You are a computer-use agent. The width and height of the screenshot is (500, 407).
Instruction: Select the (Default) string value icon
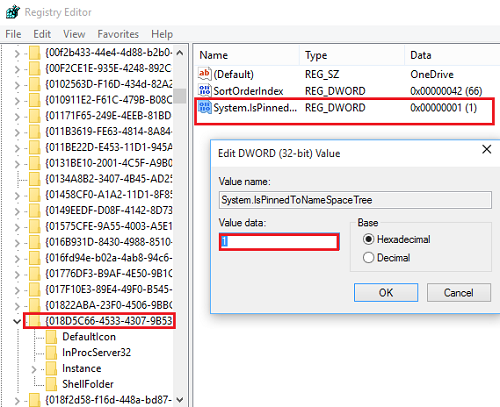[204, 74]
